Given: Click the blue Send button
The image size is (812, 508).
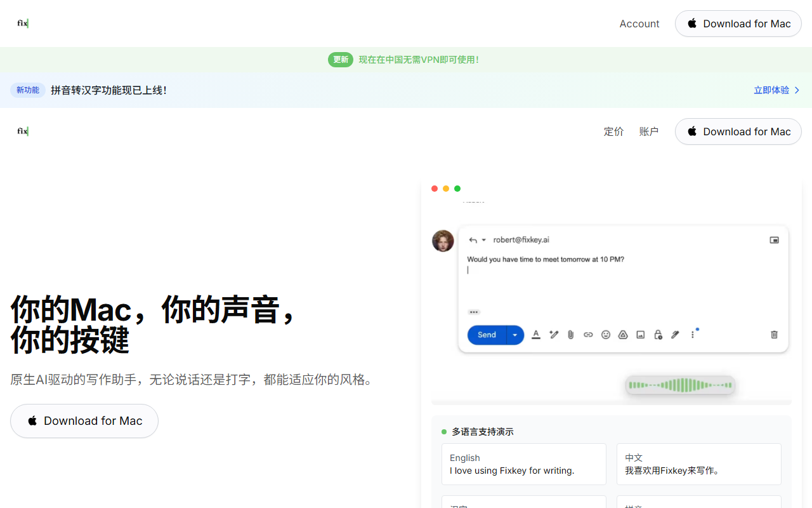Looking at the screenshot, I should (487, 335).
